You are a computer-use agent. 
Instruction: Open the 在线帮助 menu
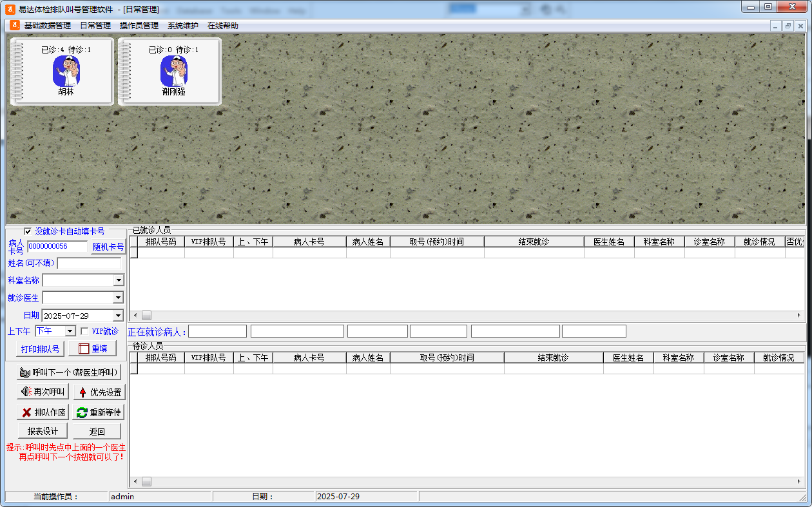[224, 26]
